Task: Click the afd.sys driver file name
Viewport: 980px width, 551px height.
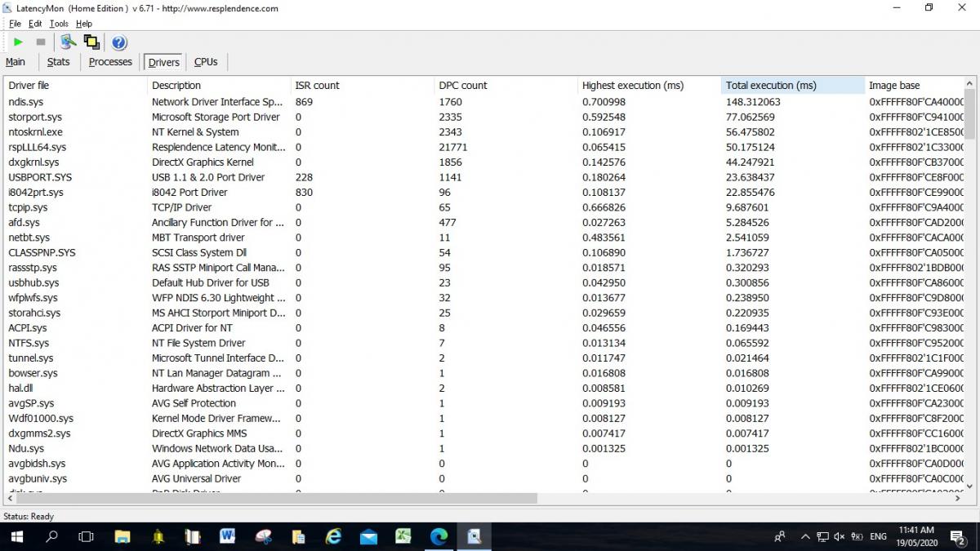Action: pyautogui.click(x=24, y=222)
